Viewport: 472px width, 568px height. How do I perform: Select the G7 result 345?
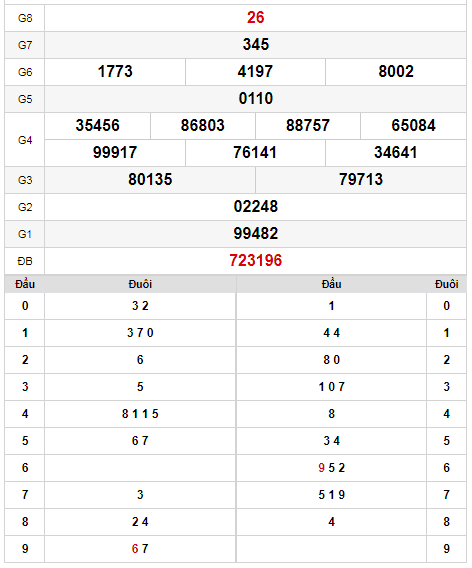pyautogui.click(x=255, y=45)
